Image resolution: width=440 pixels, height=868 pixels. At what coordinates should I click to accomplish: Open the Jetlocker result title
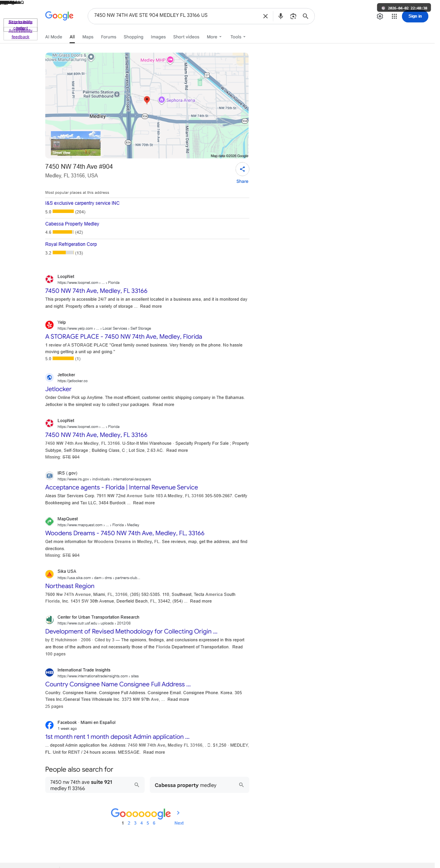[58, 389]
